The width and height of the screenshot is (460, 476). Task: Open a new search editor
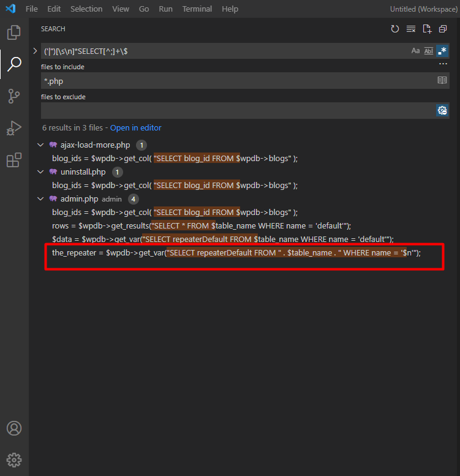click(427, 29)
